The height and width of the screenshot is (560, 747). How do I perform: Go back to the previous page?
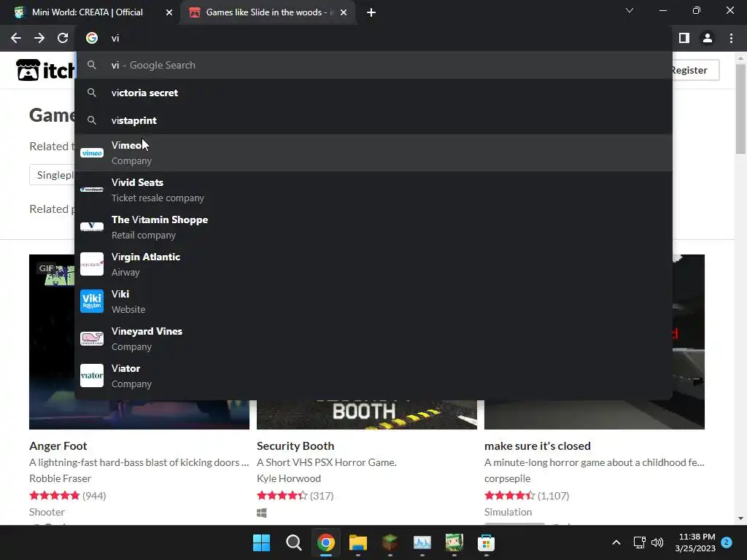(x=16, y=38)
